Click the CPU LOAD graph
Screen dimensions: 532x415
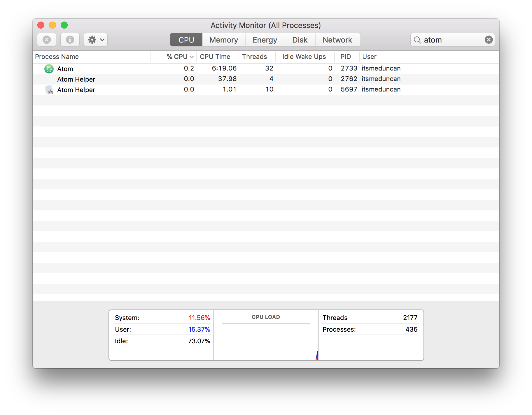click(x=266, y=335)
